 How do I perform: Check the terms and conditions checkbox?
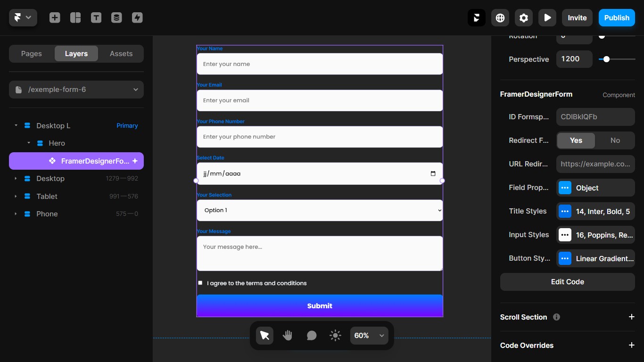(200, 283)
